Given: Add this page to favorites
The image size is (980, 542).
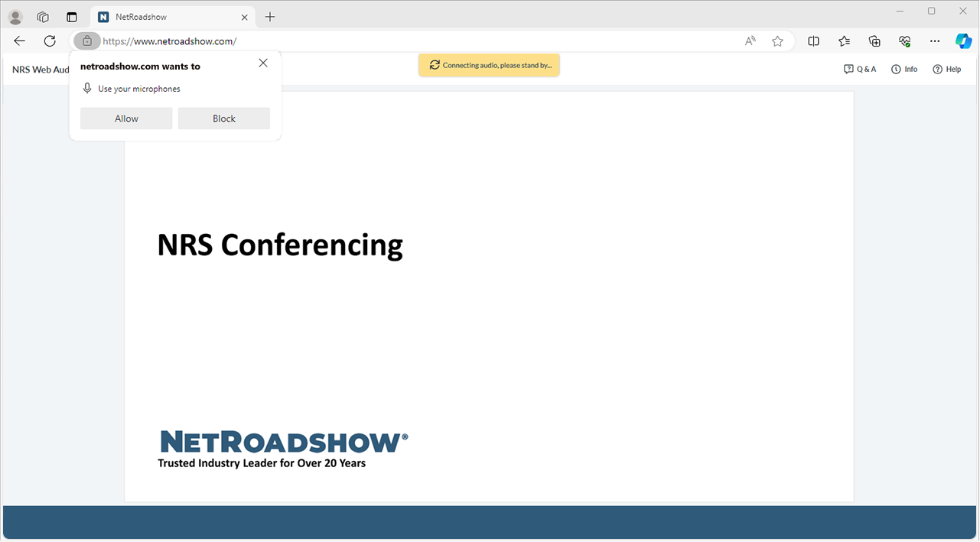Looking at the screenshot, I should point(777,41).
